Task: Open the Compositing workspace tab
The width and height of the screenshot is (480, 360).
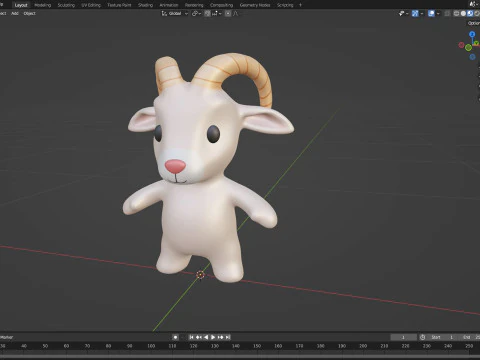Action: point(221,5)
